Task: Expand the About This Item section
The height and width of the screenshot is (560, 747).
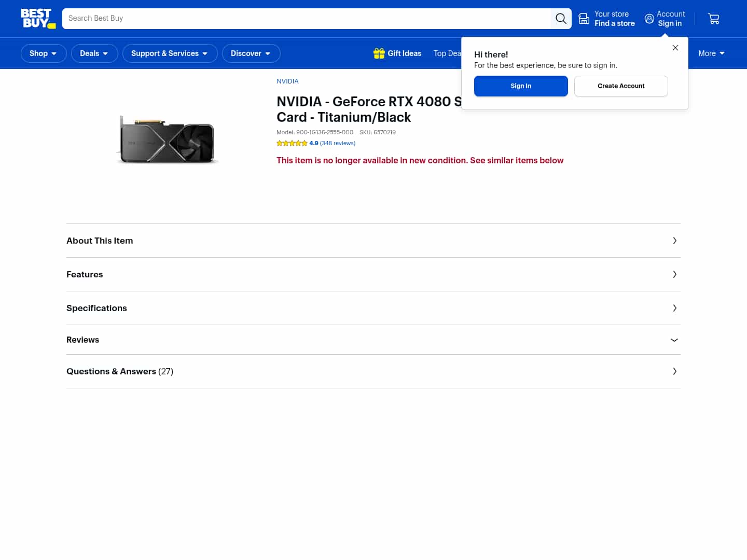Action: 374,241
